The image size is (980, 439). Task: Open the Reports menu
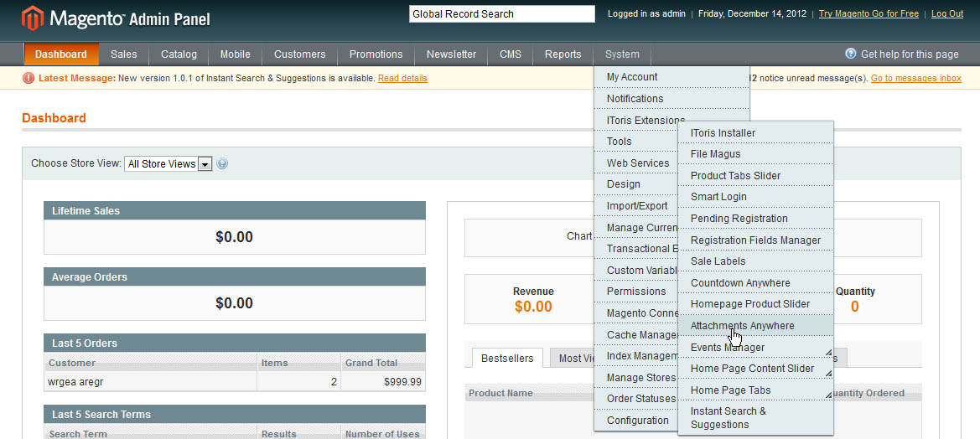point(563,54)
